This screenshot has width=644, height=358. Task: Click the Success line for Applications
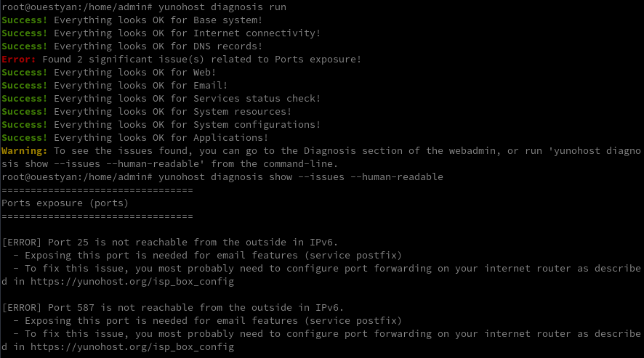coord(134,138)
